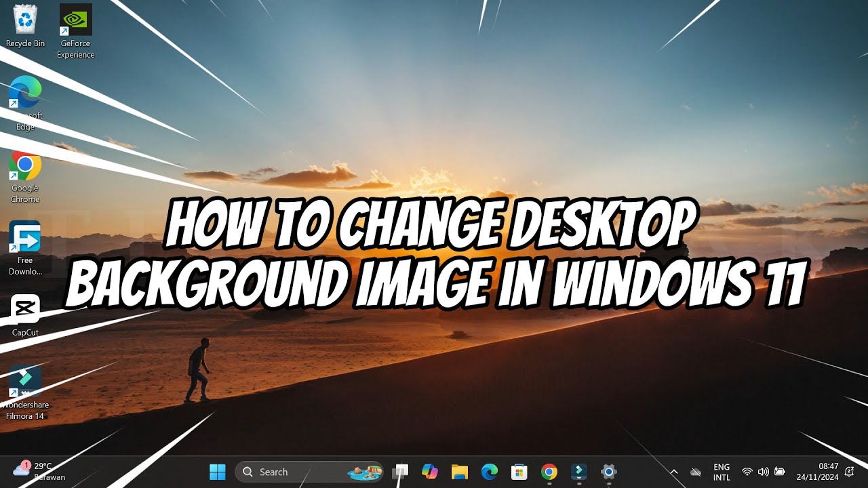Viewport: 868px width, 488px height.
Task: Switch to Filmora in the taskbar
Action: (x=579, y=472)
